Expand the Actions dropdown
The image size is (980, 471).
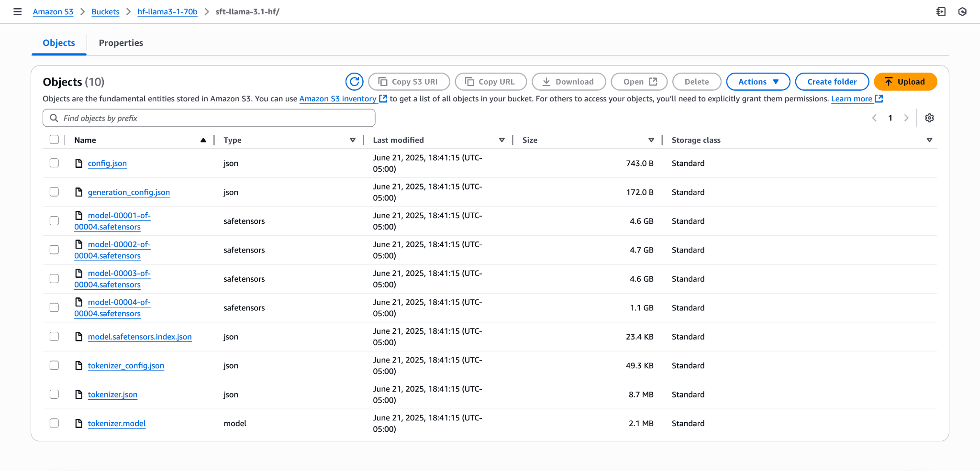758,82
